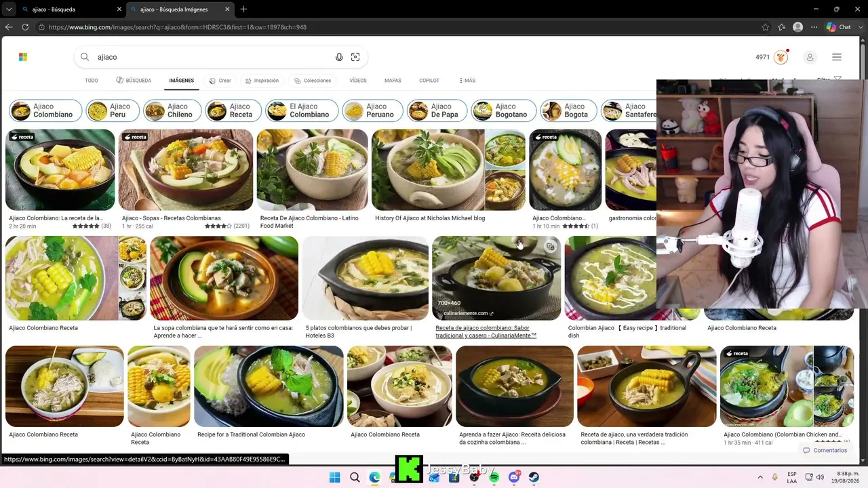Viewport: 868px width, 488px height.
Task: Switch to the MAPAS tab
Action: pyautogui.click(x=393, y=81)
